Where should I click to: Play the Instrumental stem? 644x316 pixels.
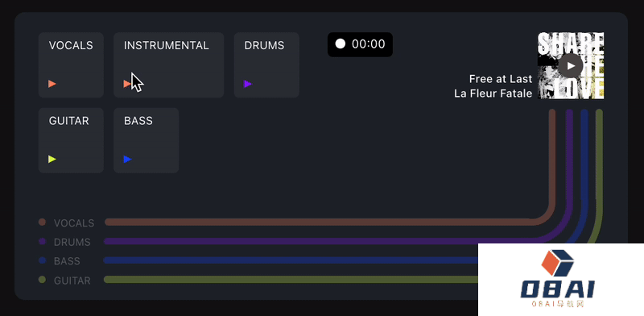[127, 84]
